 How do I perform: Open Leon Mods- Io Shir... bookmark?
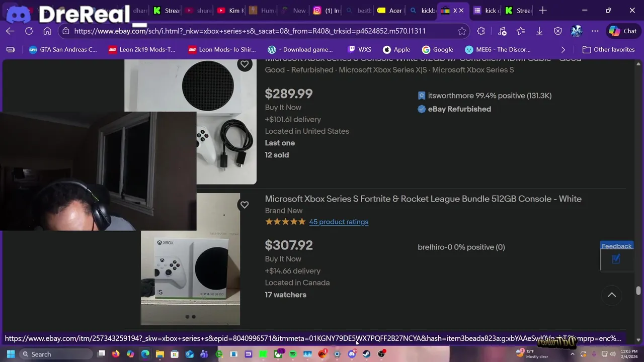pos(222,49)
